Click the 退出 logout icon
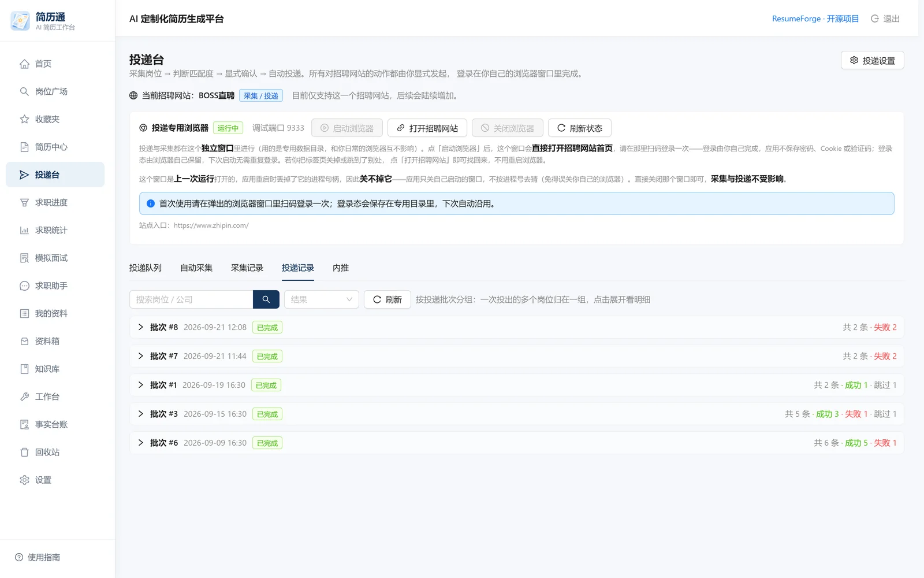 click(x=875, y=18)
